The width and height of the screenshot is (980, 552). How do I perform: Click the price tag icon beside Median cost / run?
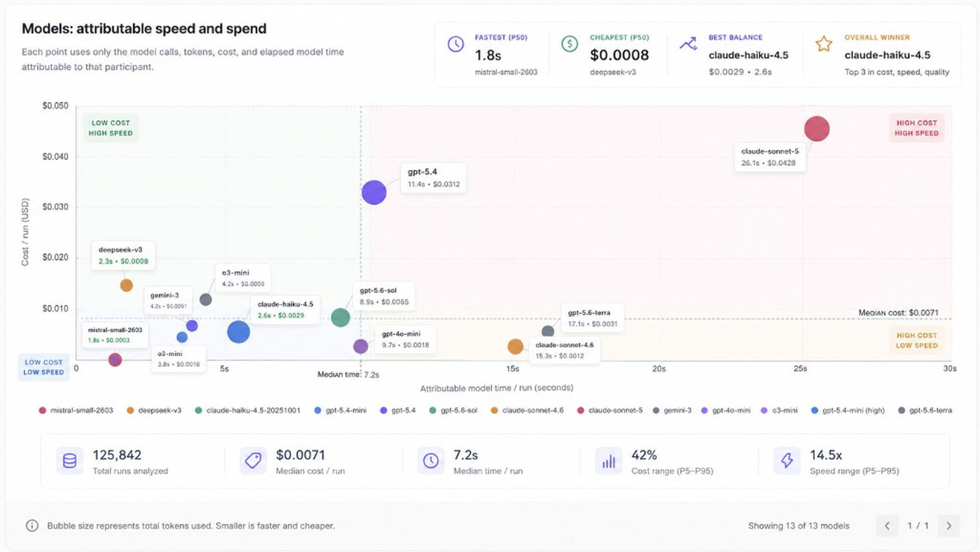click(253, 461)
